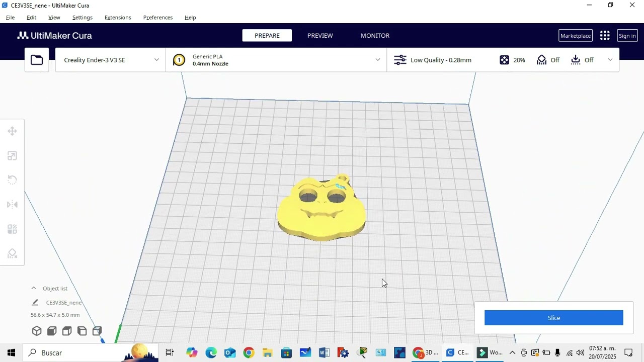Viewport: 644px width, 362px height.
Task: Switch to top view icon
Action: click(67, 331)
